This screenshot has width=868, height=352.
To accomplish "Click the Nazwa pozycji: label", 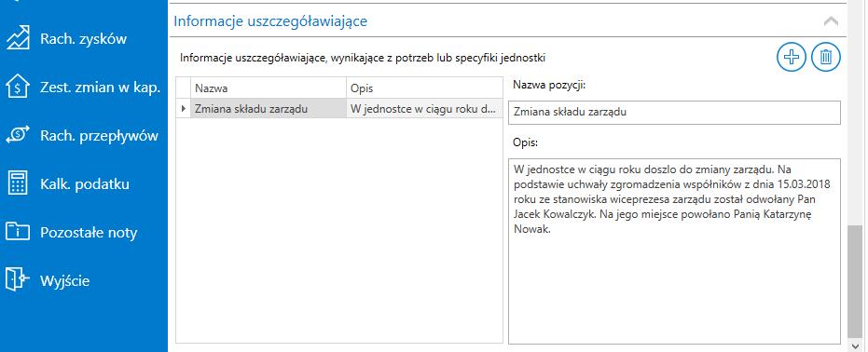I will 549,85.
